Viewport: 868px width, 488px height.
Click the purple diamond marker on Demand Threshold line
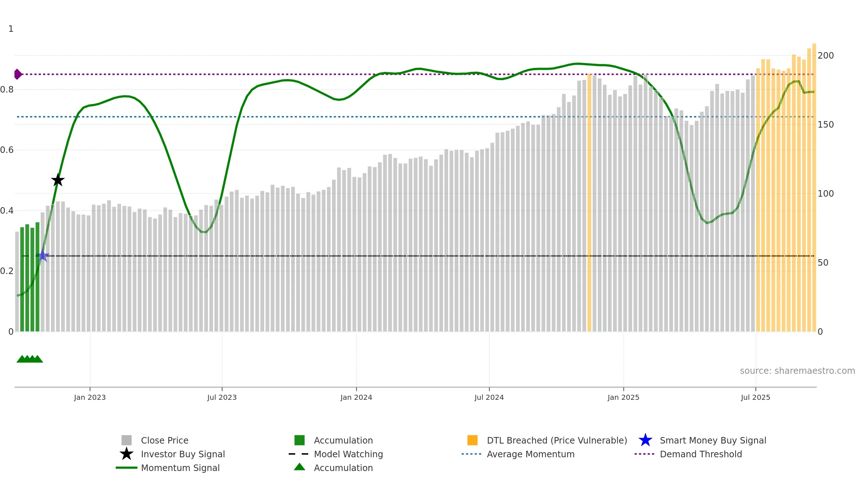tap(18, 74)
